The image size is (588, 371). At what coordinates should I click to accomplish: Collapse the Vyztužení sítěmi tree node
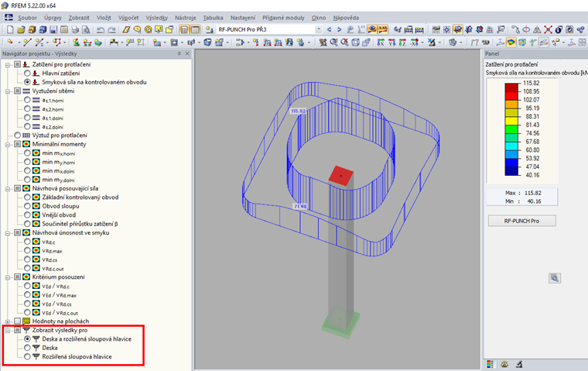(8, 91)
